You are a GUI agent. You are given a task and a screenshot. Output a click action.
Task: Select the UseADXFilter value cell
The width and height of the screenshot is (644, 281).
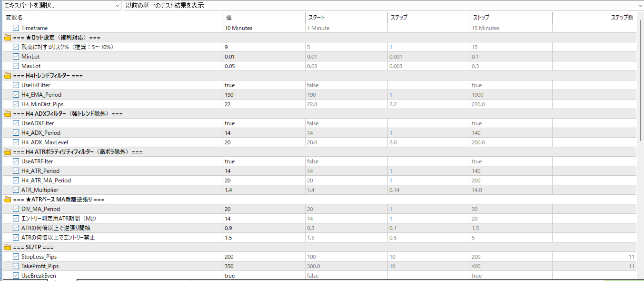point(263,123)
